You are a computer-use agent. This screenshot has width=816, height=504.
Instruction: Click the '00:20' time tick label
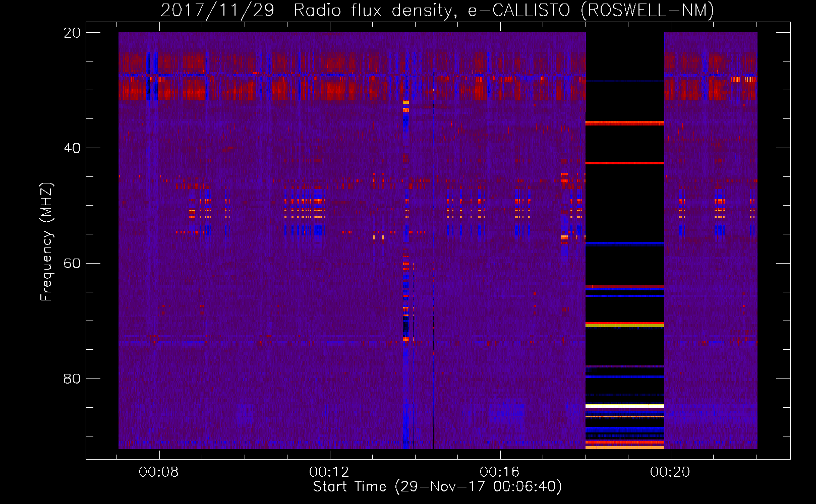click(670, 472)
